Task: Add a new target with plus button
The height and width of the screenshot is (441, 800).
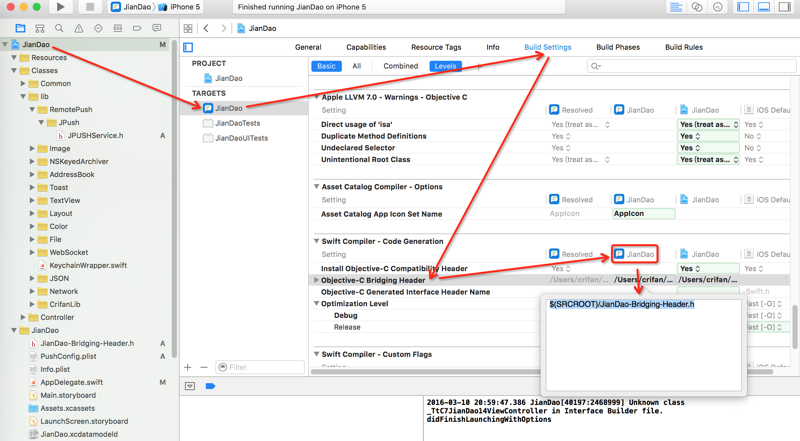Action: 188,367
